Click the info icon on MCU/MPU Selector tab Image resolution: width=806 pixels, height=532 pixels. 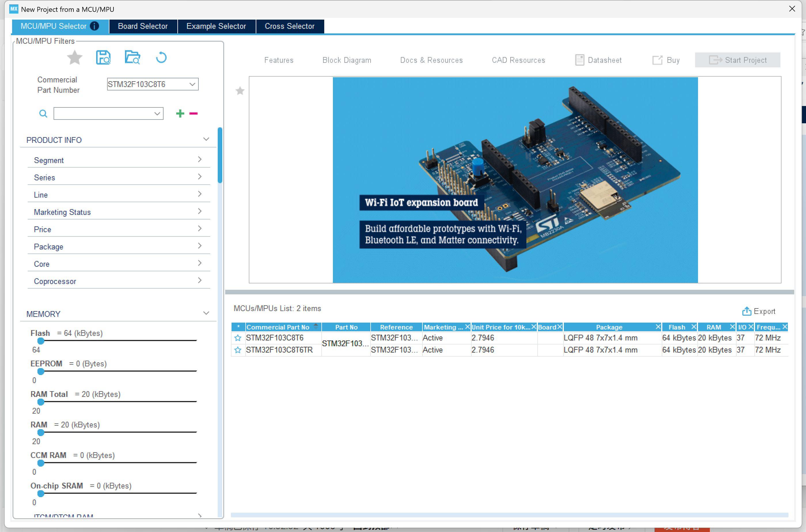pos(94,26)
